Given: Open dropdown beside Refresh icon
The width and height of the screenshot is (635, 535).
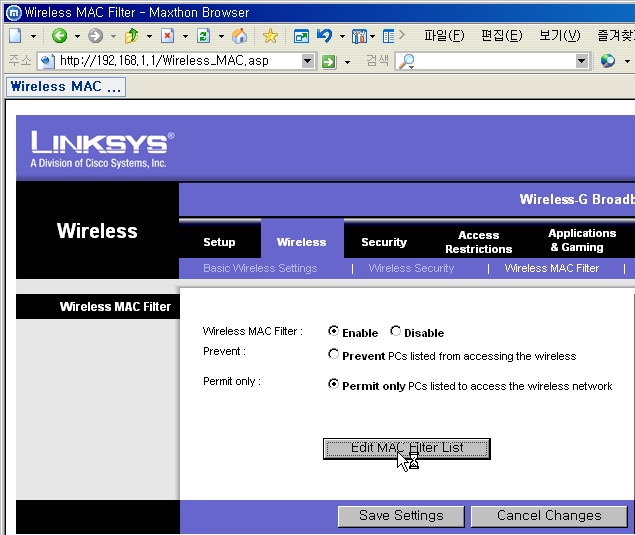Looking at the screenshot, I should (222, 36).
